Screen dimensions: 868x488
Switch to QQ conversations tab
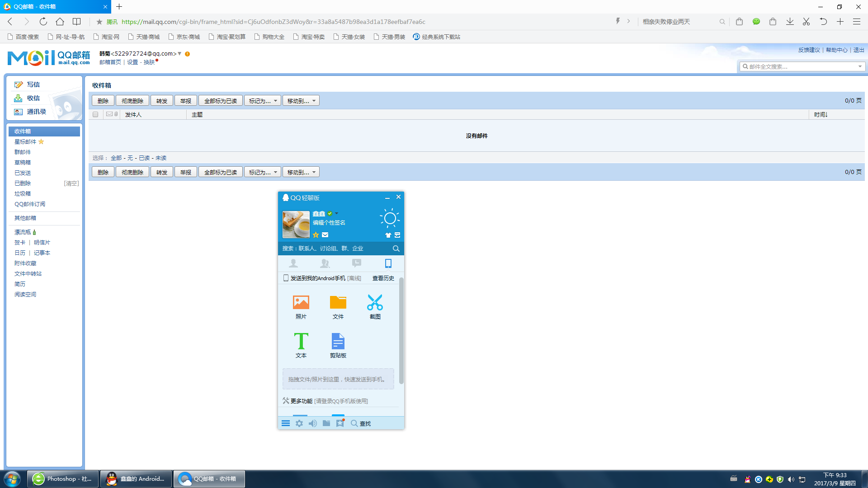pyautogui.click(x=356, y=263)
